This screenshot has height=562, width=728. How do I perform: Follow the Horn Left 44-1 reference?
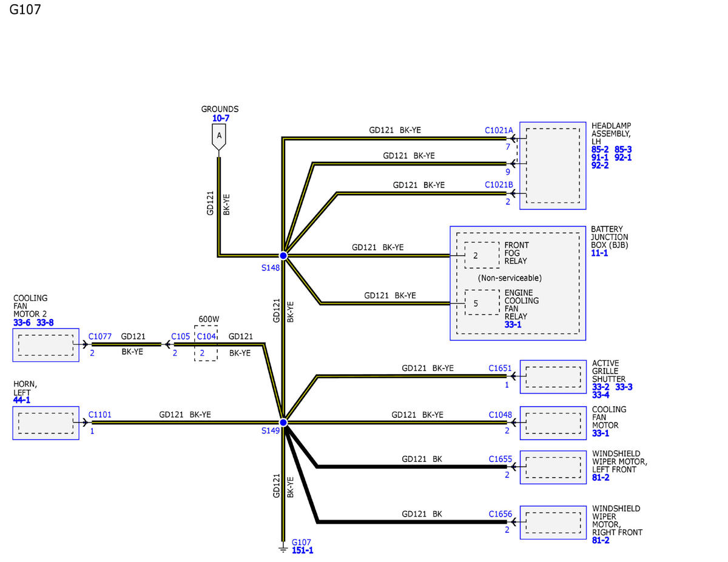(21, 401)
